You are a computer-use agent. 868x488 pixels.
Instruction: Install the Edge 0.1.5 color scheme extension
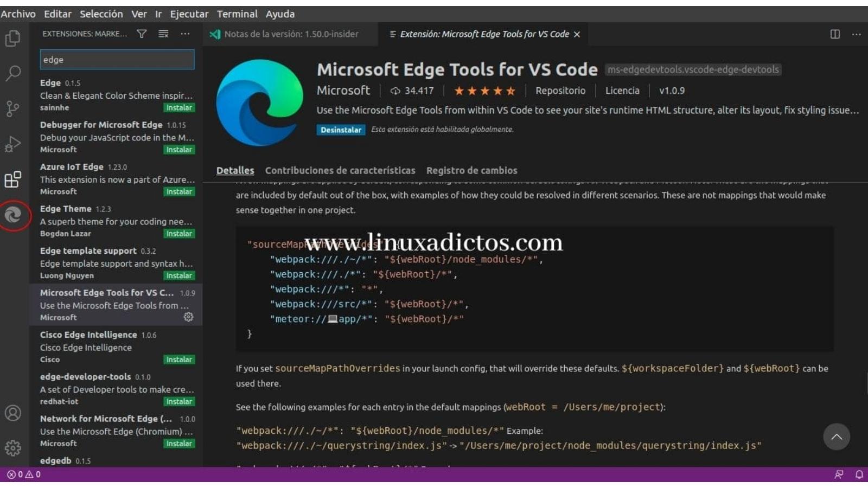pyautogui.click(x=179, y=108)
